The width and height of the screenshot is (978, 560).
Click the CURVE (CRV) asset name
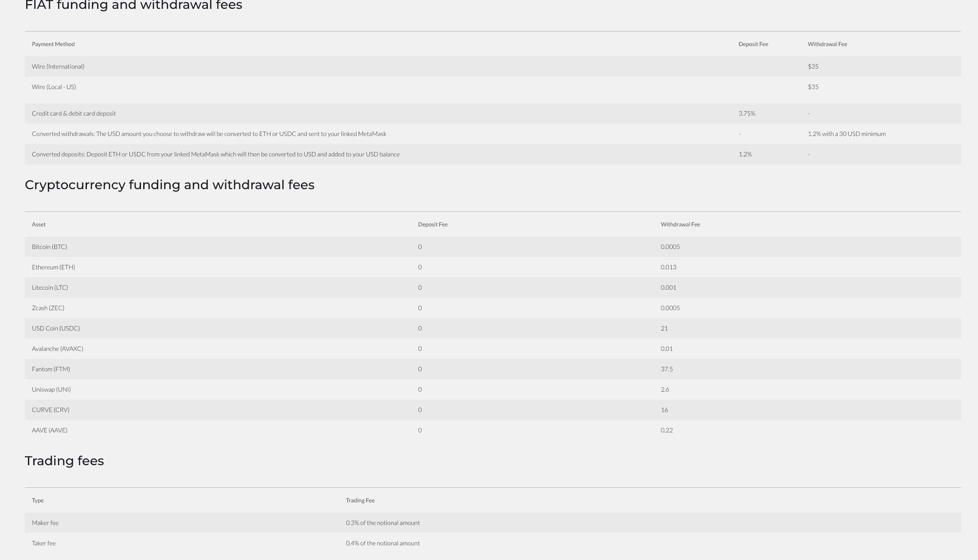point(51,410)
